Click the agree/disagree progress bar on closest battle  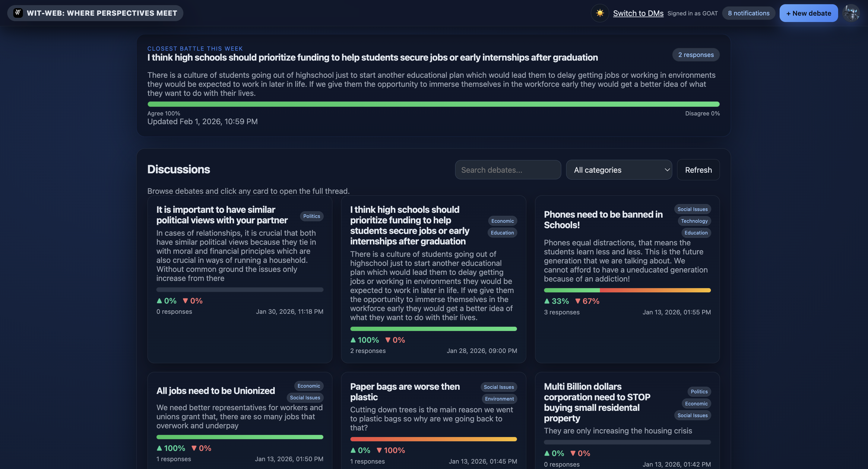click(433, 104)
